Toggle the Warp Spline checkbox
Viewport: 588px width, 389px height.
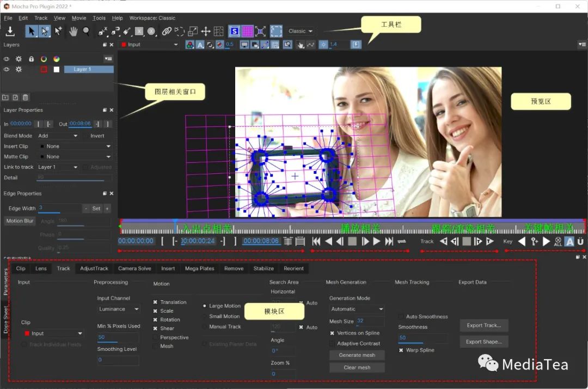(401, 350)
